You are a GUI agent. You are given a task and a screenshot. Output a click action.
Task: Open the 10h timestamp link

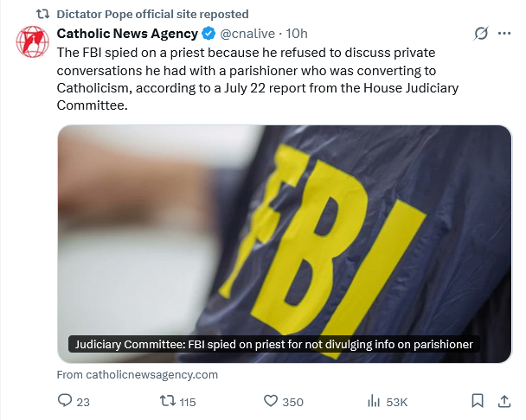pos(297,34)
